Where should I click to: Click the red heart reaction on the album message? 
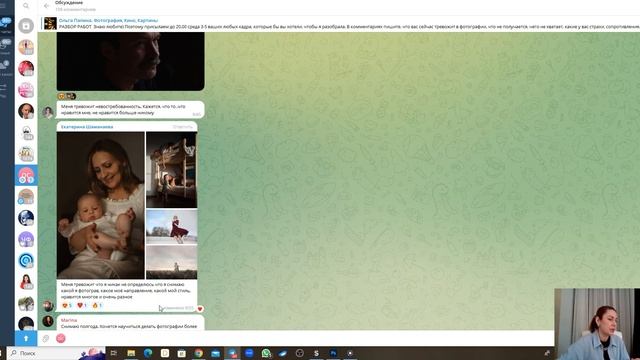tap(82, 305)
